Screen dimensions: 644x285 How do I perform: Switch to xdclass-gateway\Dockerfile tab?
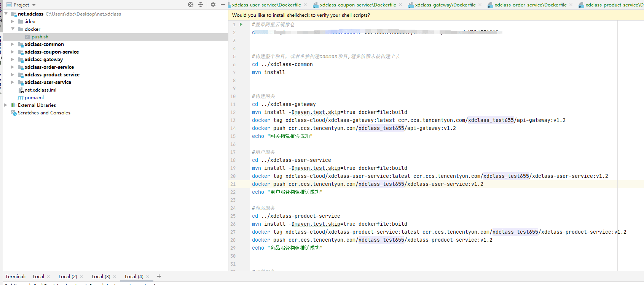coord(445,5)
